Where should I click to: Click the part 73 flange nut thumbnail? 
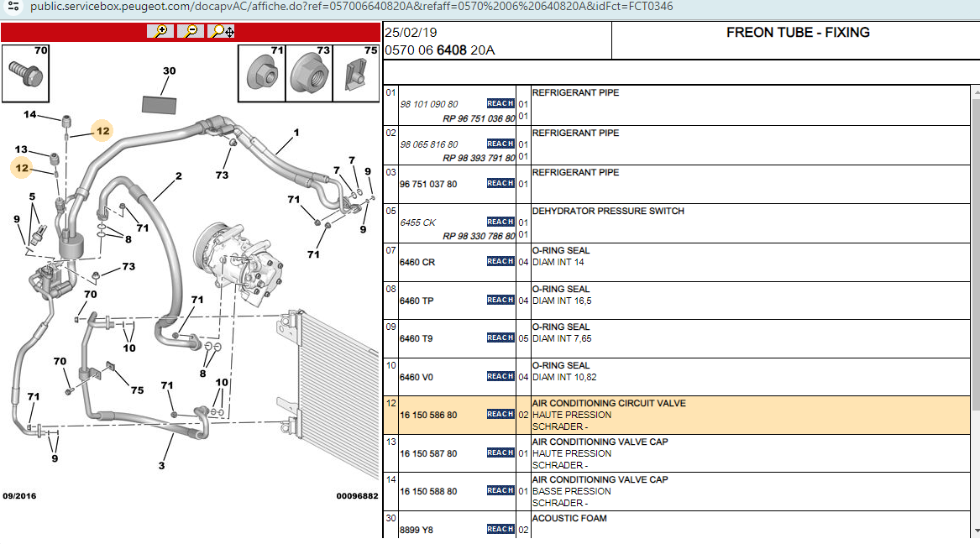click(x=309, y=73)
